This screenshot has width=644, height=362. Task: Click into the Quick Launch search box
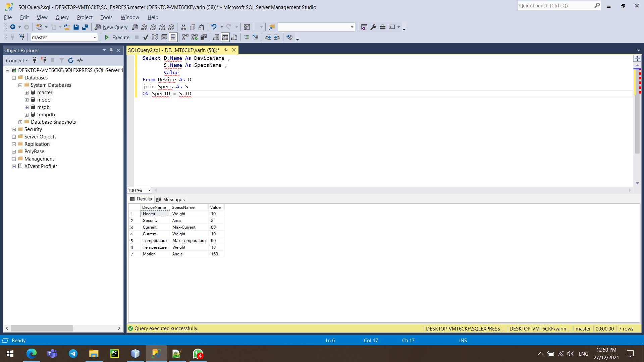(x=559, y=6)
